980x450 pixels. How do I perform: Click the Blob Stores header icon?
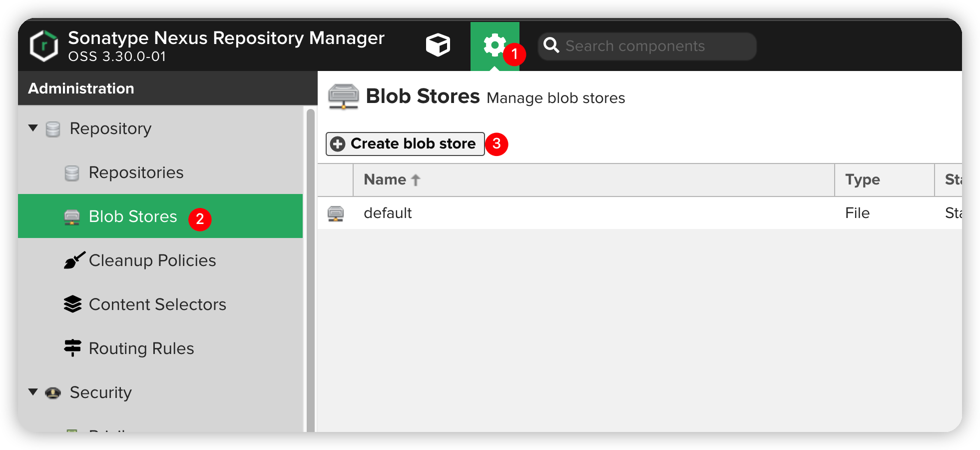(343, 96)
